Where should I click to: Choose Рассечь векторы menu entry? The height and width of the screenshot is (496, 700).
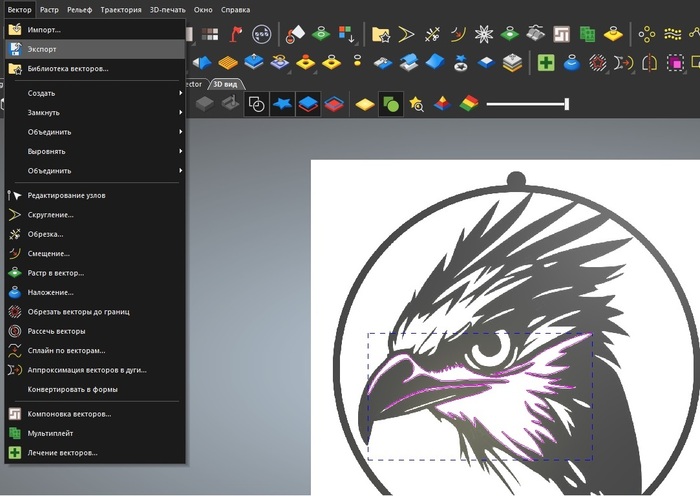tap(95, 331)
